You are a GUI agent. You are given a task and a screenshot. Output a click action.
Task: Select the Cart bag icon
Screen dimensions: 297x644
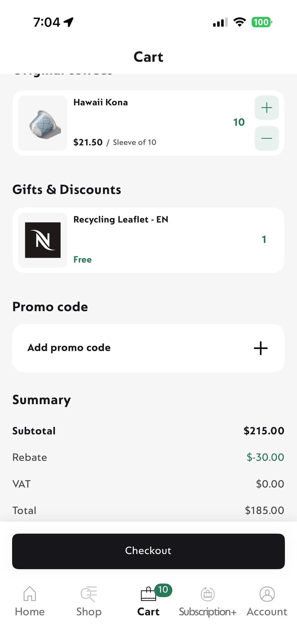coord(148,595)
